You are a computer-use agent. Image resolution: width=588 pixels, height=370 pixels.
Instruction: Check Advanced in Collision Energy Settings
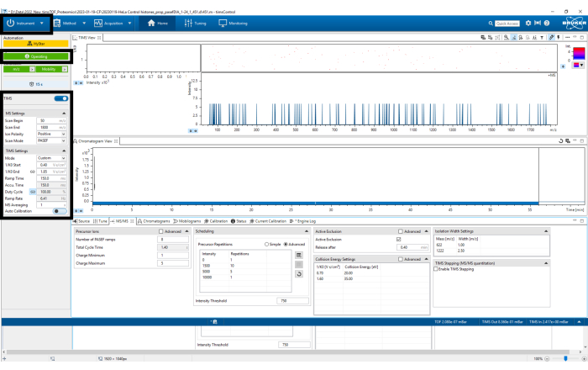[x=401, y=259]
